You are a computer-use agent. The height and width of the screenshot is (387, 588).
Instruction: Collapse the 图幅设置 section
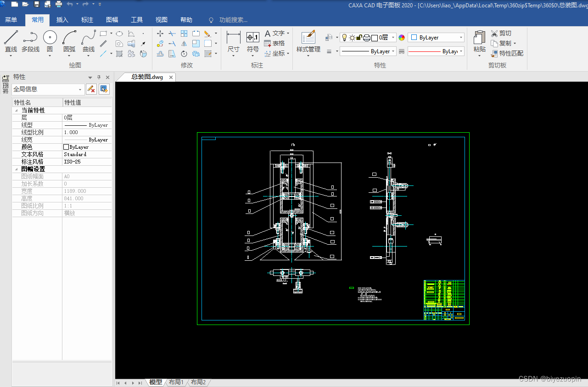pyautogui.click(x=17, y=169)
